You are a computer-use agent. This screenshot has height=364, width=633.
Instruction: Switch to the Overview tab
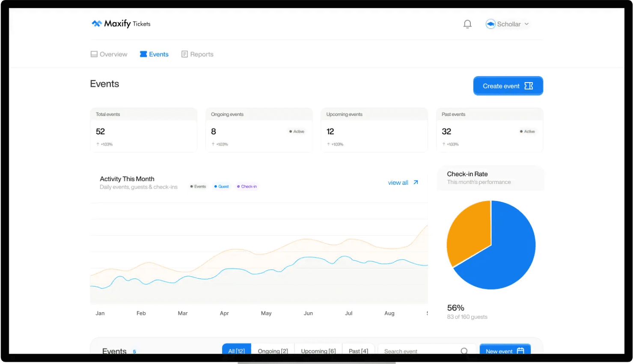109,54
